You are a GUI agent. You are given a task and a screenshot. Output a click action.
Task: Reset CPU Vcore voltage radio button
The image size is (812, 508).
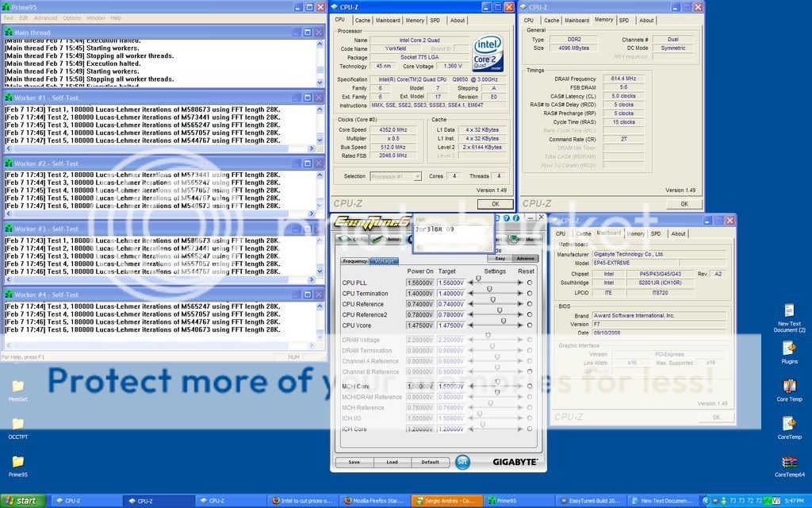pos(529,325)
